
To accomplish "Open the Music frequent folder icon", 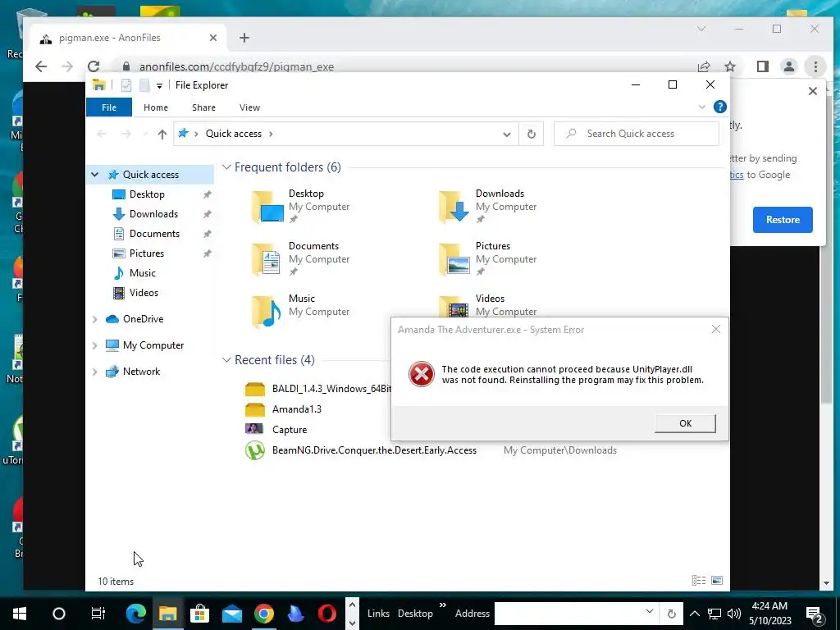I will [x=267, y=311].
